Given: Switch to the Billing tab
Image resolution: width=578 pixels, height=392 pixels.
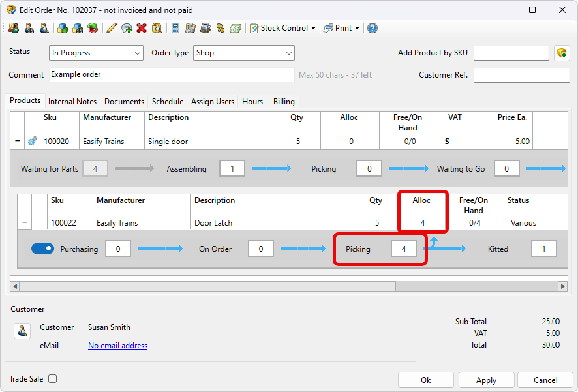Looking at the screenshot, I should tap(284, 102).
